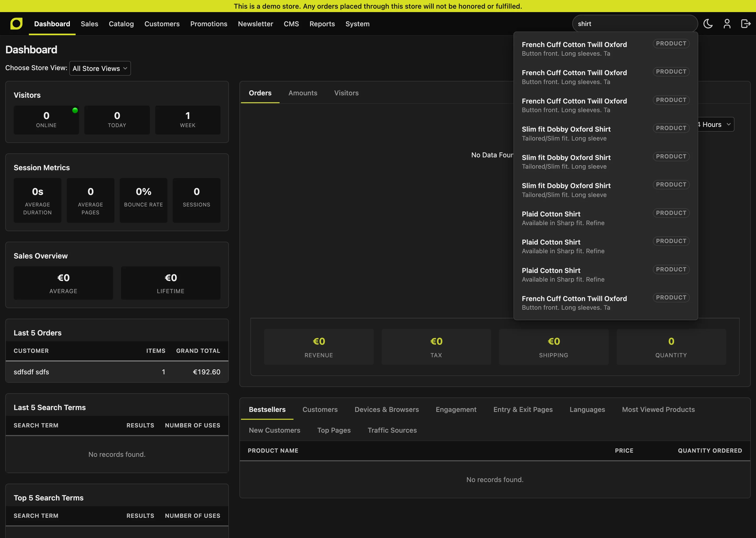This screenshot has width=756, height=538.
Task: Click the ONLINE visitors tile
Action: (x=46, y=120)
